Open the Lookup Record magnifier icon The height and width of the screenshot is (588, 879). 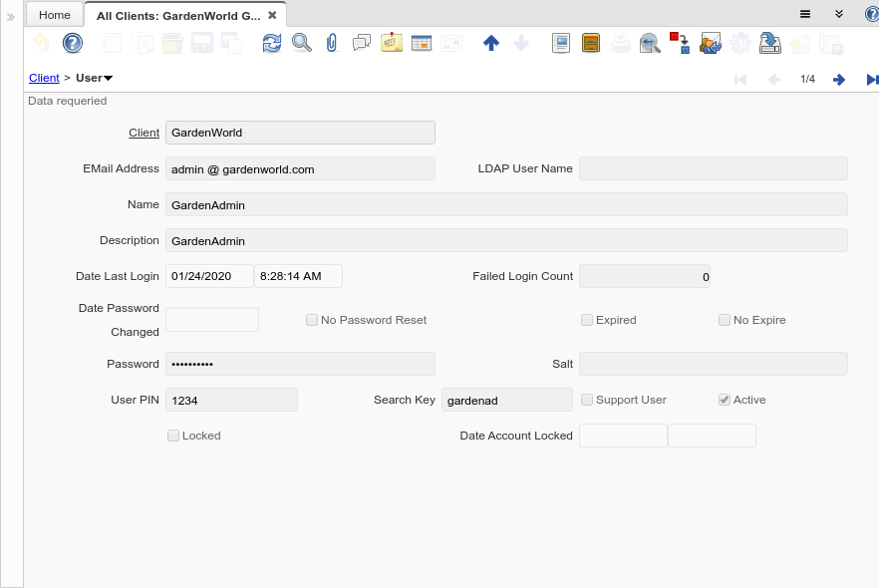coord(301,43)
